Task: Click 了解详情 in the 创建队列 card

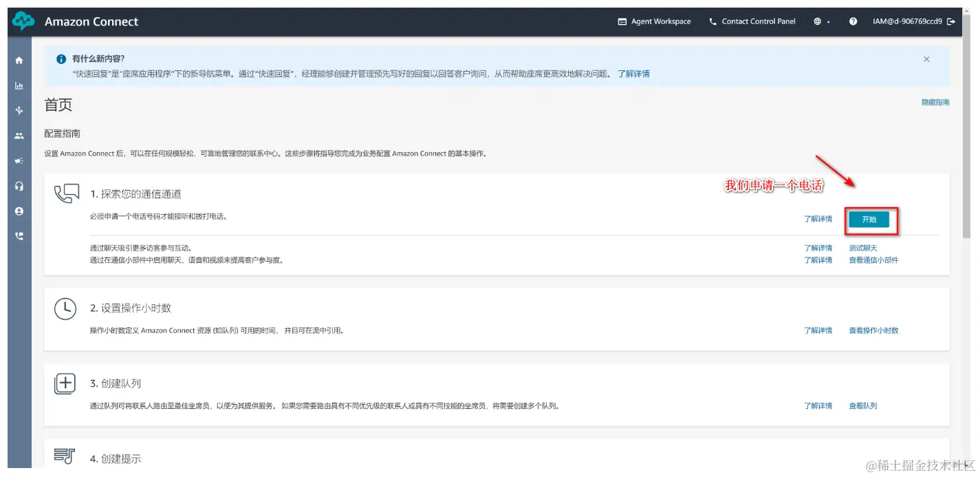Action: tap(818, 406)
